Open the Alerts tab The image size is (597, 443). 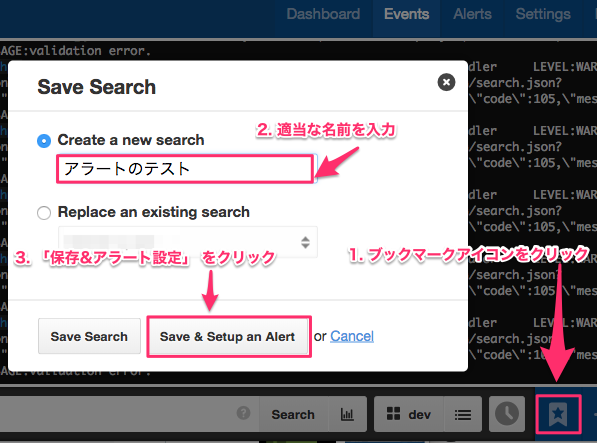pyautogui.click(x=472, y=14)
